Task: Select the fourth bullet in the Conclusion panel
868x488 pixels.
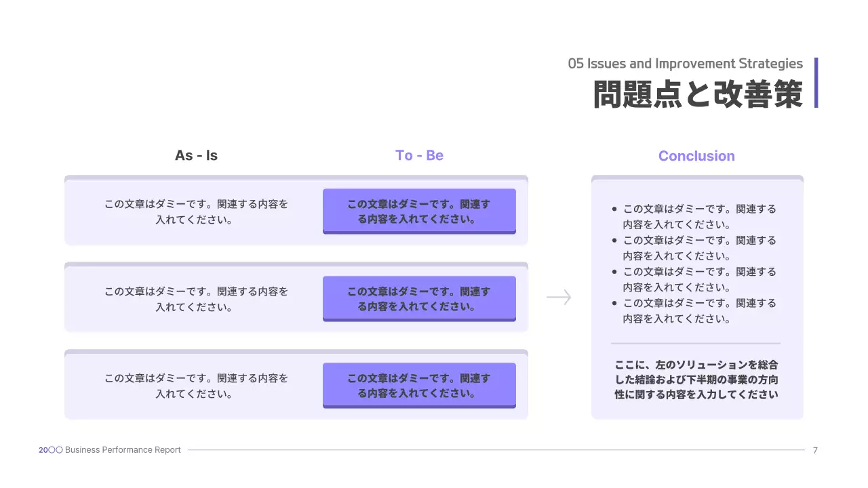Action: 698,310
